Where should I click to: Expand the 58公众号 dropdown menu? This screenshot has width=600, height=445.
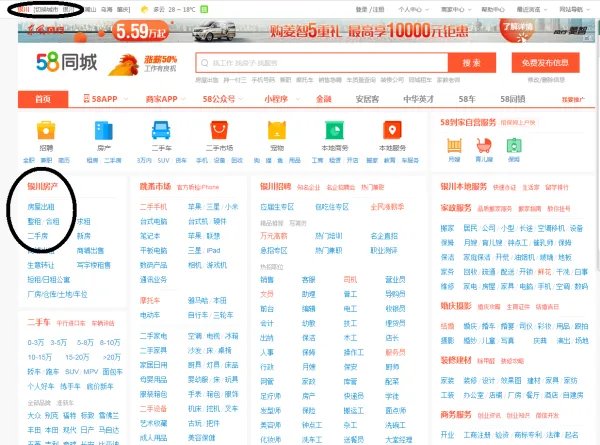241,99
